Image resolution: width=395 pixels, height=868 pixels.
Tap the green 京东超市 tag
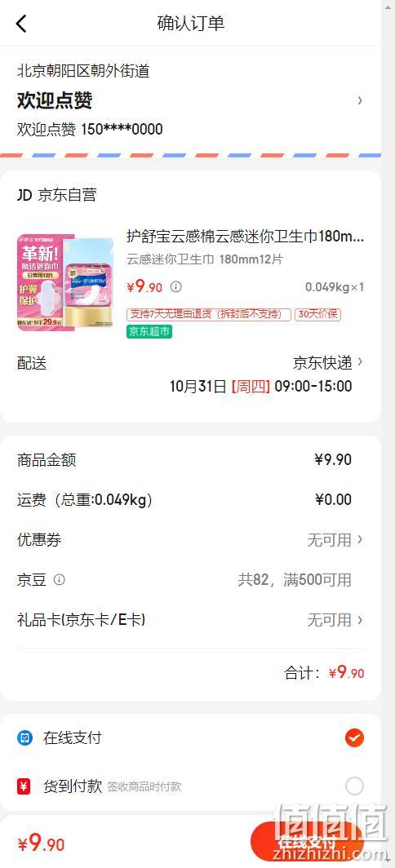[149, 331]
